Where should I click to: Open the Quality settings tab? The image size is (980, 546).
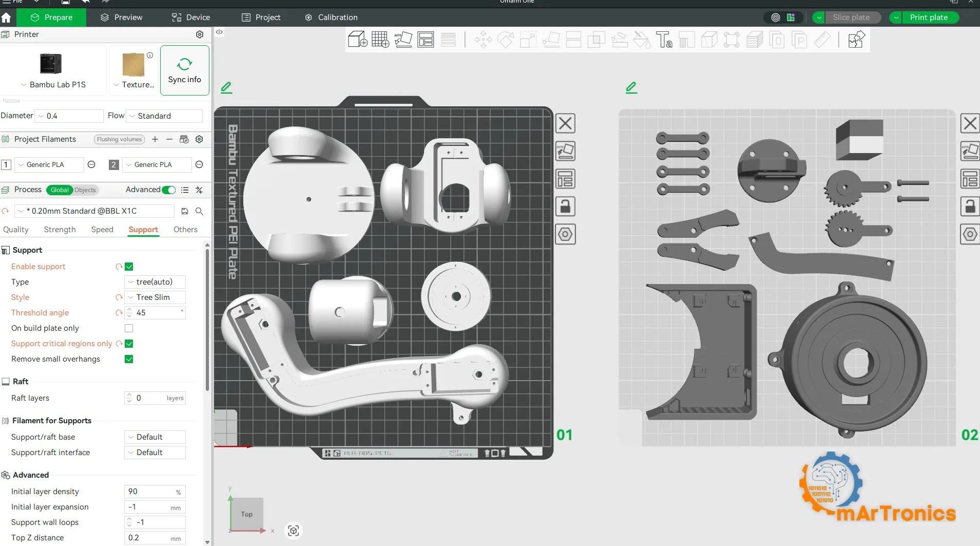click(16, 230)
